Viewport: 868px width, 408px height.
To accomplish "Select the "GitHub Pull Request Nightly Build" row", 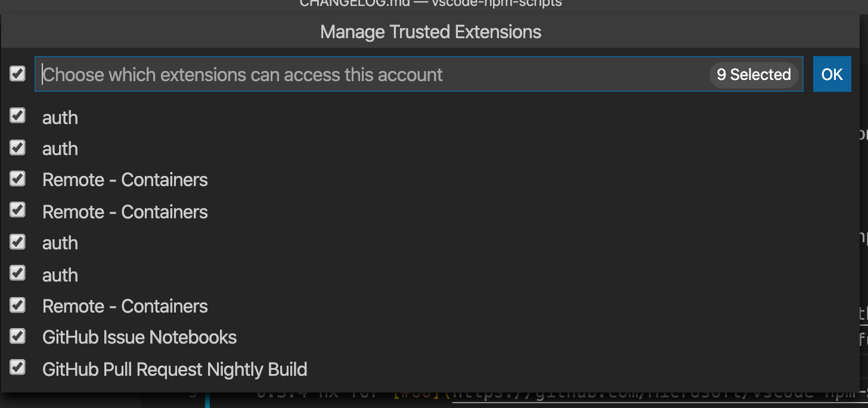I will point(174,369).
